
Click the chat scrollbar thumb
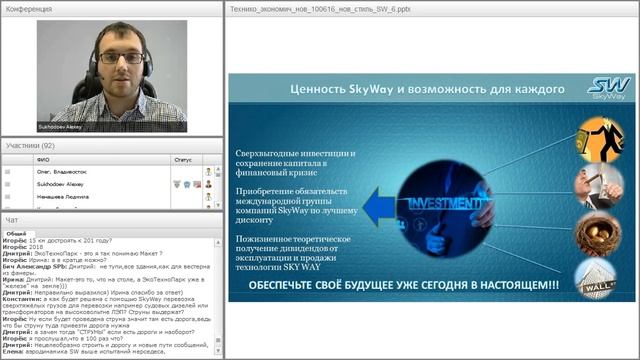(x=218, y=340)
